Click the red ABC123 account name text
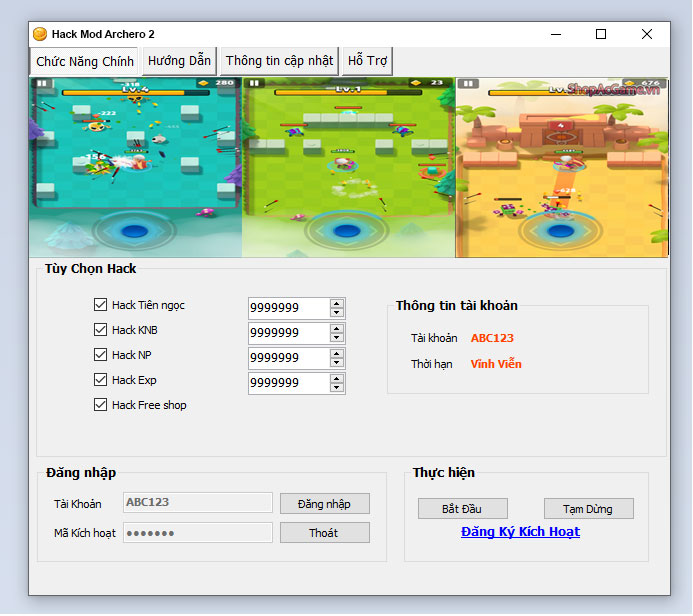693x616 pixels. coord(492,338)
